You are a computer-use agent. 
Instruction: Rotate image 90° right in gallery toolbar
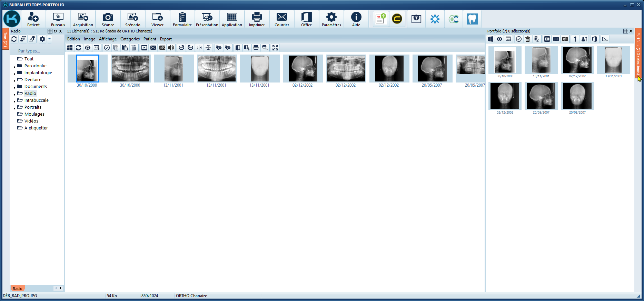(190, 48)
